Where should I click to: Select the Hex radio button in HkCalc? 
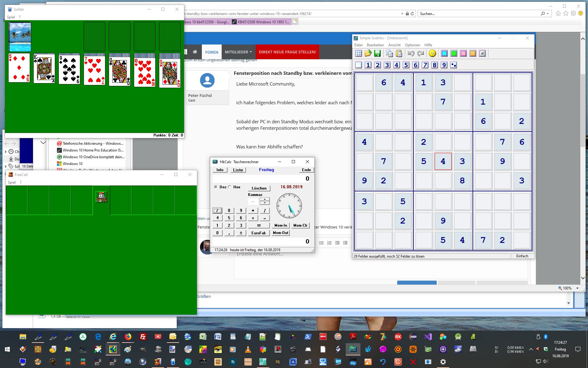tap(230, 187)
